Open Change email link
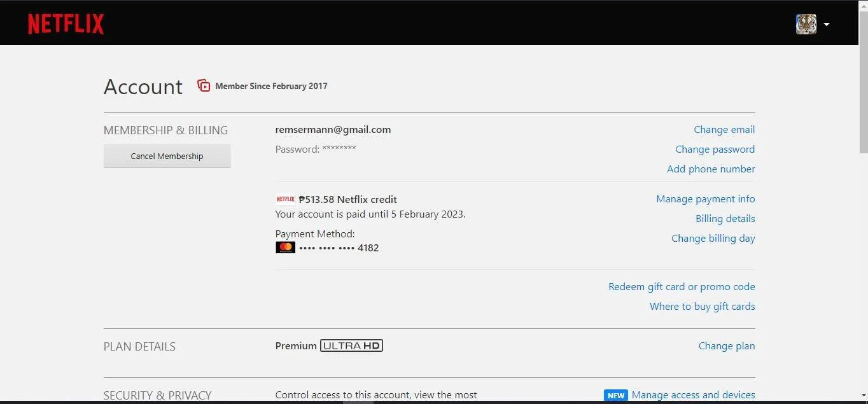The image size is (868, 404). pyautogui.click(x=724, y=130)
